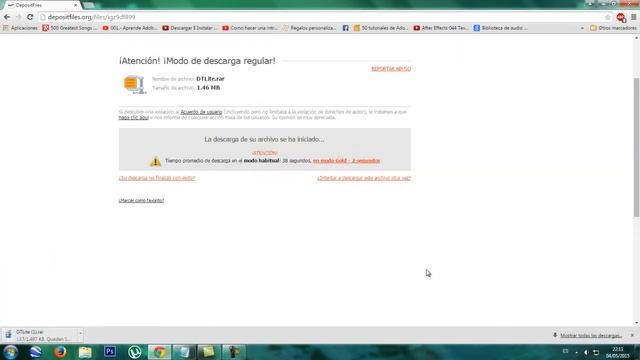
Task: Open the Chrome menu hamburger icon
Action: pos(633,17)
